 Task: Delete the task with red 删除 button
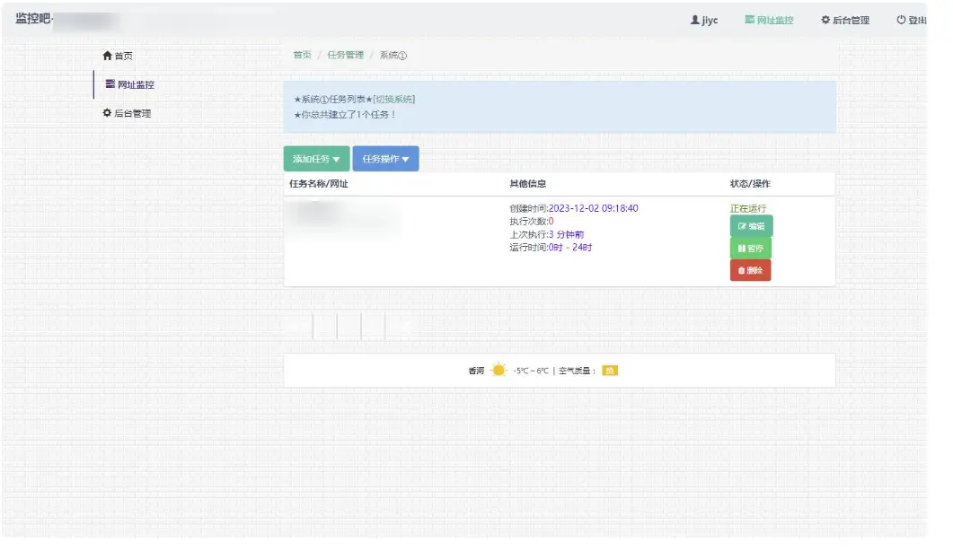750,270
